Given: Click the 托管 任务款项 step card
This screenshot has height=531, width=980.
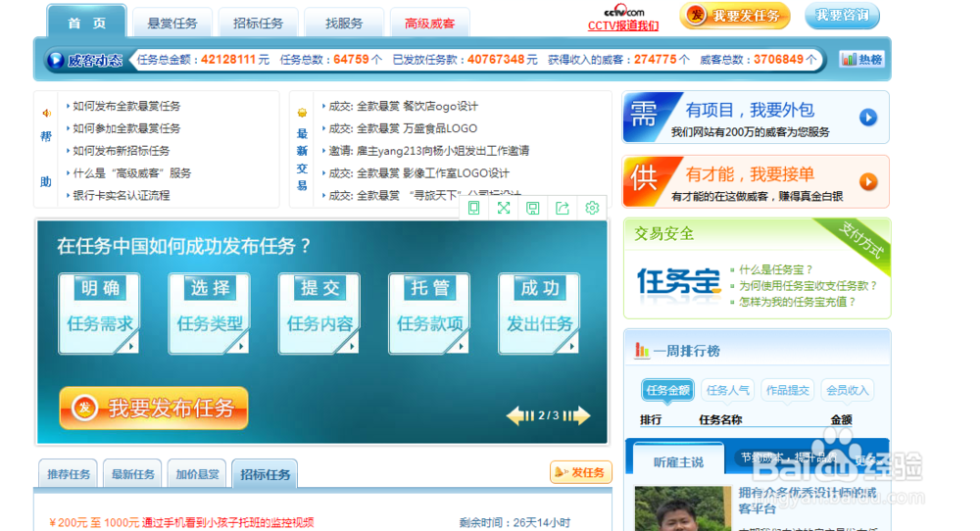Looking at the screenshot, I should (429, 314).
